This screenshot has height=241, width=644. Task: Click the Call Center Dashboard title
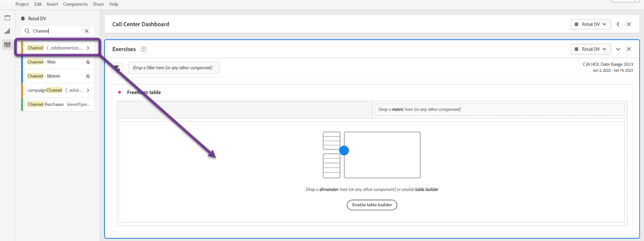pos(141,24)
